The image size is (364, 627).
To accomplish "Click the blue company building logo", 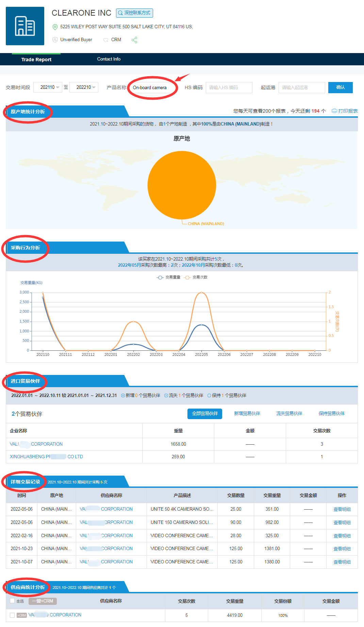I will pyautogui.click(x=25, y=26).
